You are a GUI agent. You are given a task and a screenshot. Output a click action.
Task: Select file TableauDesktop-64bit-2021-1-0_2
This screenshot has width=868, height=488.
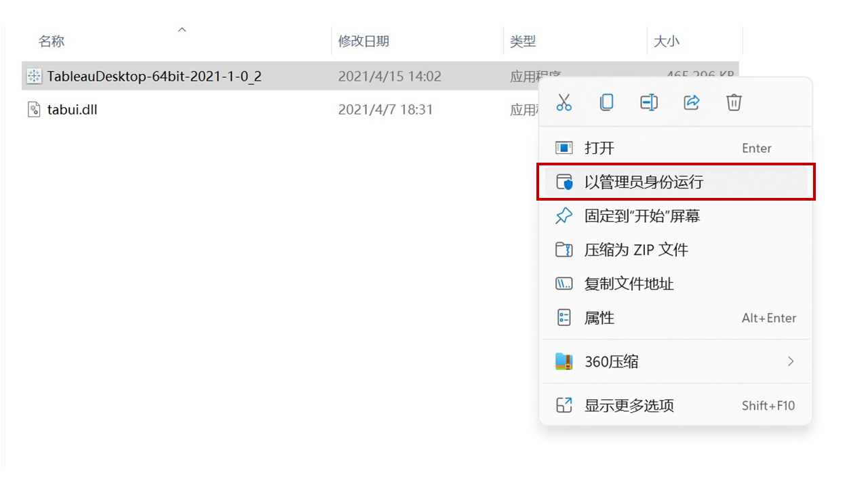[x=155, y=76]
